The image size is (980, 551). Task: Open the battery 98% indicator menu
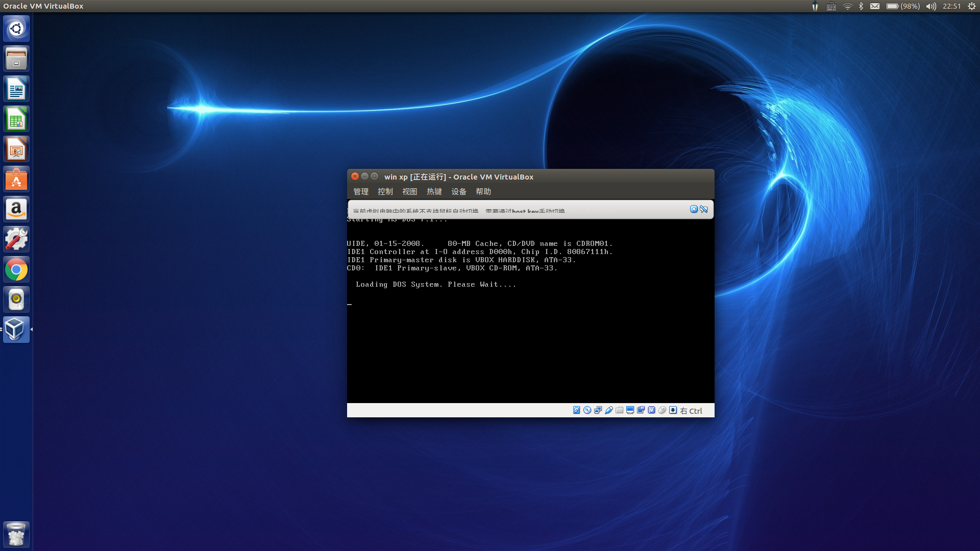903,6
